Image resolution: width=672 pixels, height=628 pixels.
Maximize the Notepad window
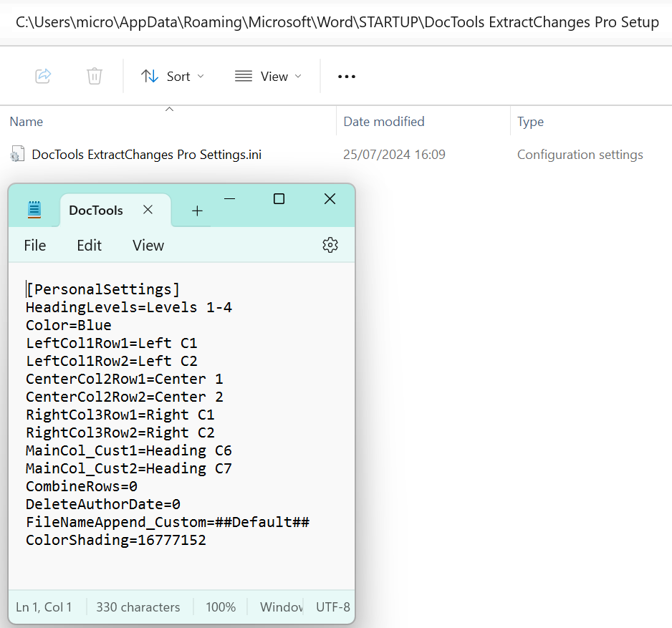(x=279, y=199)
